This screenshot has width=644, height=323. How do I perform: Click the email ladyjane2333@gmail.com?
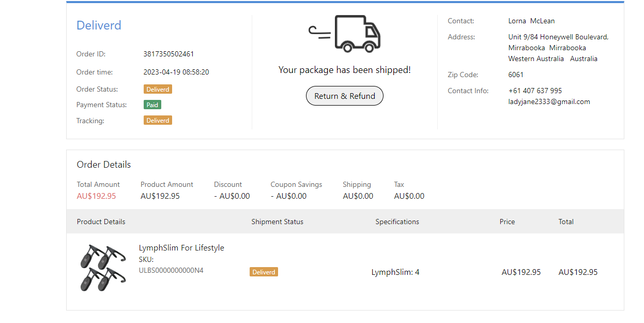tap(549, 101)
